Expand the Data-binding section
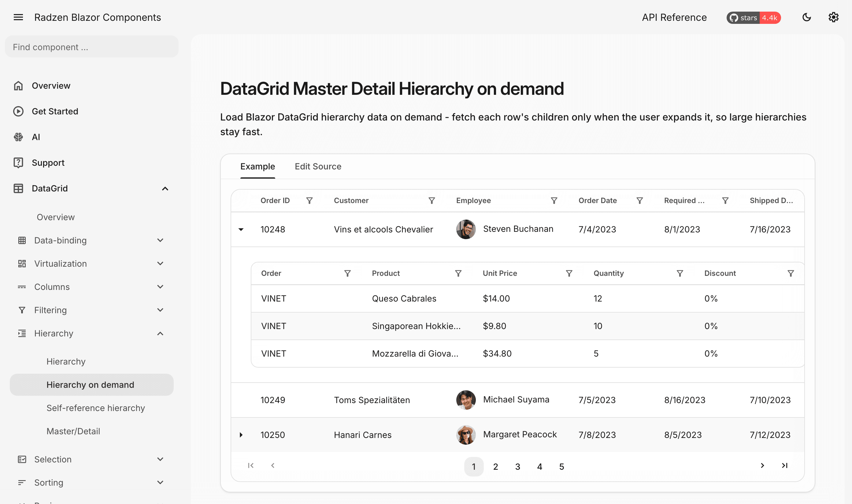The width and height of the screenshot is (852, 504). (160, 240)
